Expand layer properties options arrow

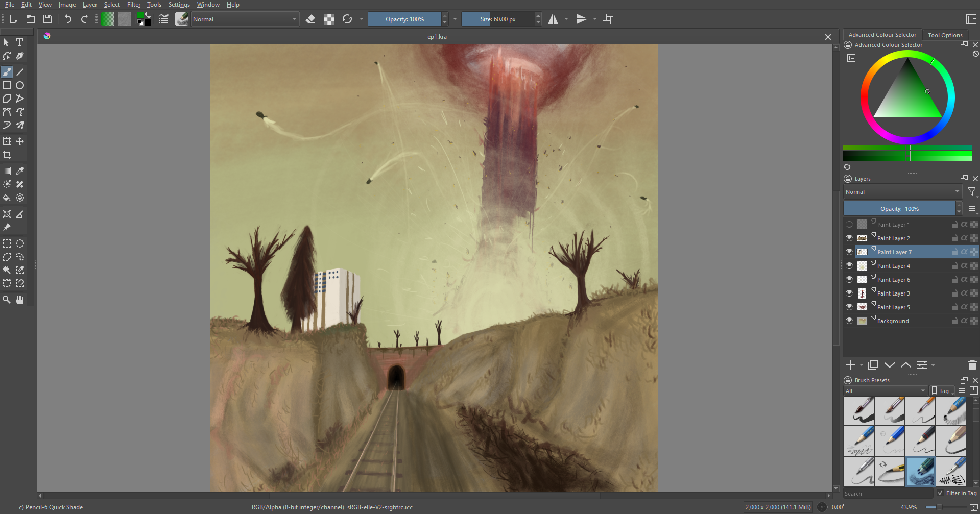[933, 365]
